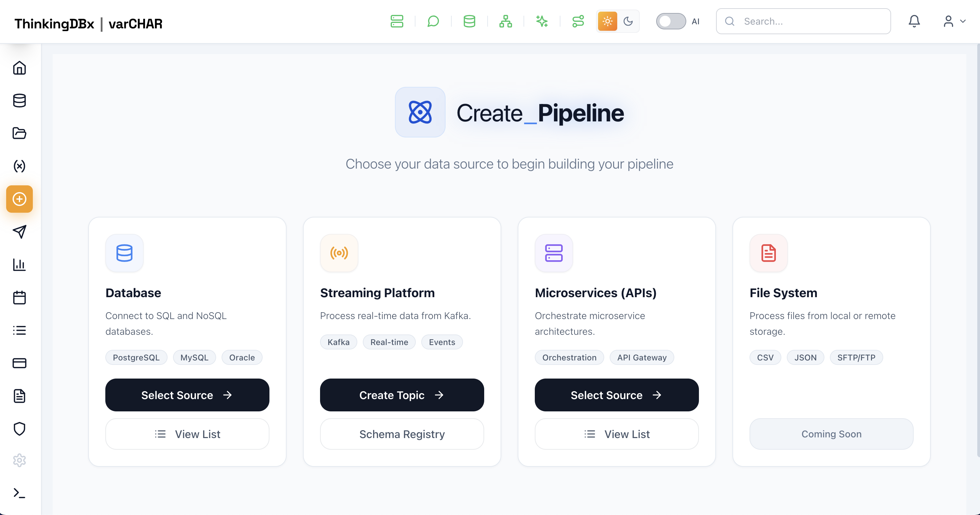980x515 pixels.
Task: Open notifications bell
Action: pos(914,21)
